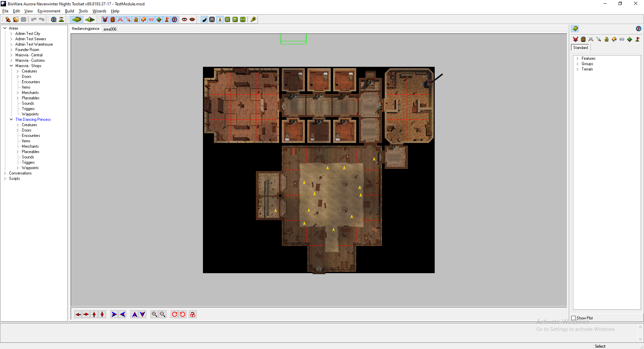644x349 pixels.
Task: Select the Paint Terrain tool in main toolbar
Action: (76, 19)
